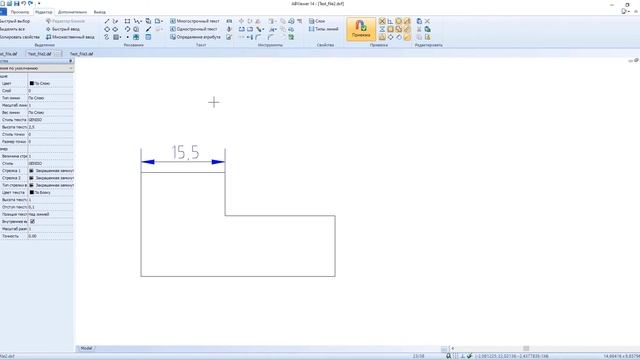The height and width of the screenshot is (360, 640).
Task: Toggle the large Привязка snap button
Action: [361, 29]
